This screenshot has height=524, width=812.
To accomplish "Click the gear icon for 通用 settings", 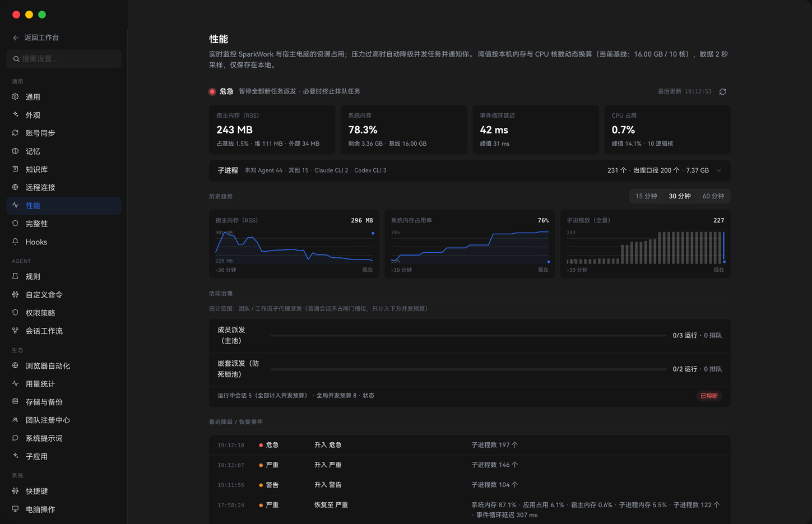I will [15, 96].
